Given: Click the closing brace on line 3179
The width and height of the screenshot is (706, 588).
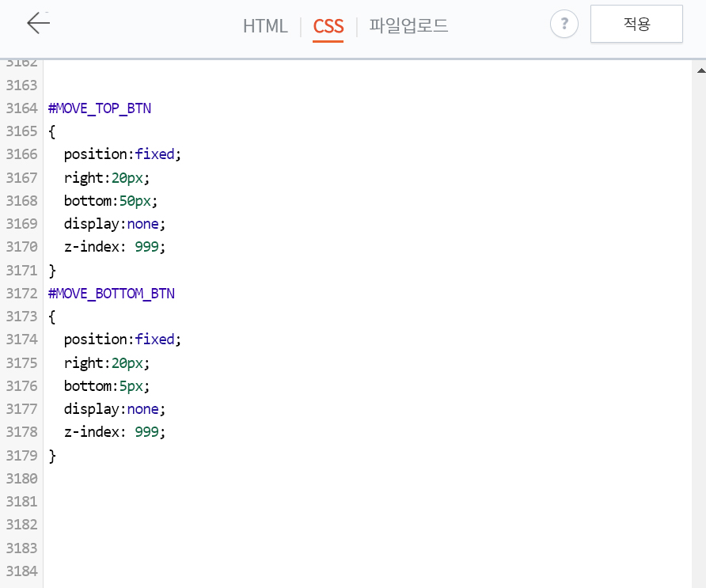Looking at the screenshot, I should point(52,455).
